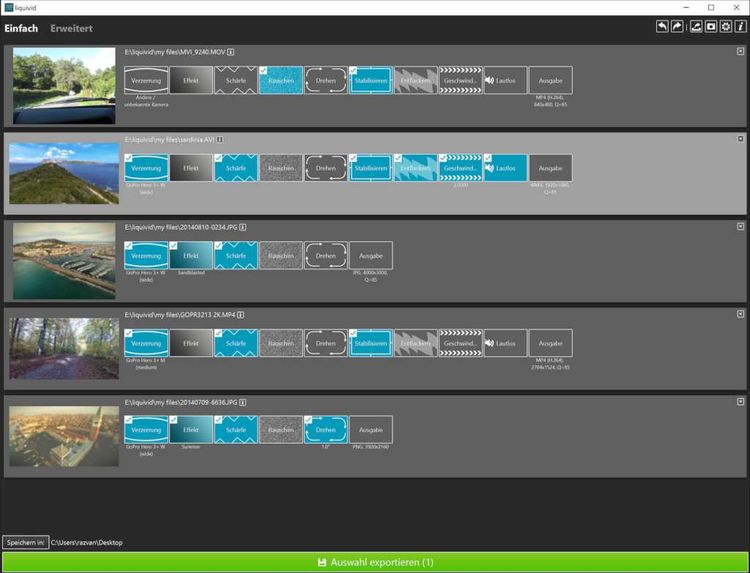Screen dimensions: 750x573
Task: Expand options arrow on 20140810-0234.JPG row
Action: click(x=740, y=226)
